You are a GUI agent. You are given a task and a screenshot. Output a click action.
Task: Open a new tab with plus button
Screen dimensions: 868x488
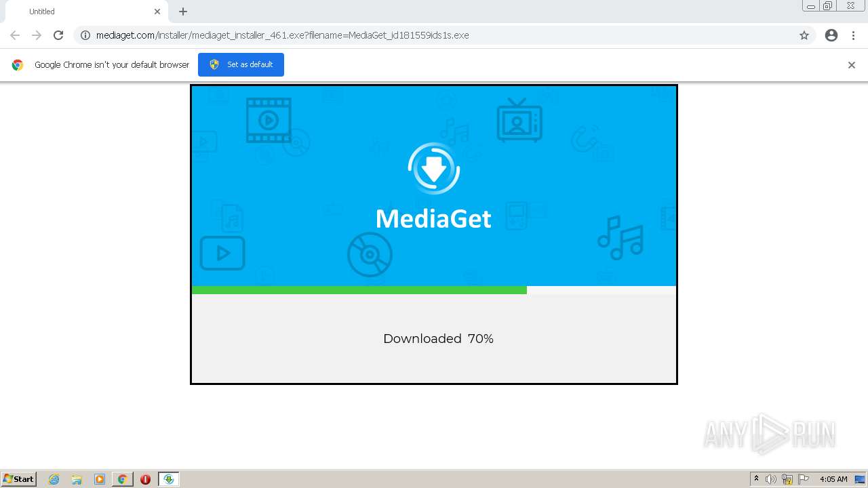click(183, 12)
